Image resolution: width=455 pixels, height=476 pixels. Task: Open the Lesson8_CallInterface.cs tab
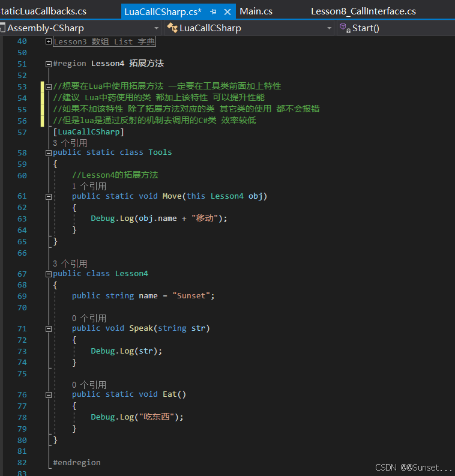pos(363,11)
